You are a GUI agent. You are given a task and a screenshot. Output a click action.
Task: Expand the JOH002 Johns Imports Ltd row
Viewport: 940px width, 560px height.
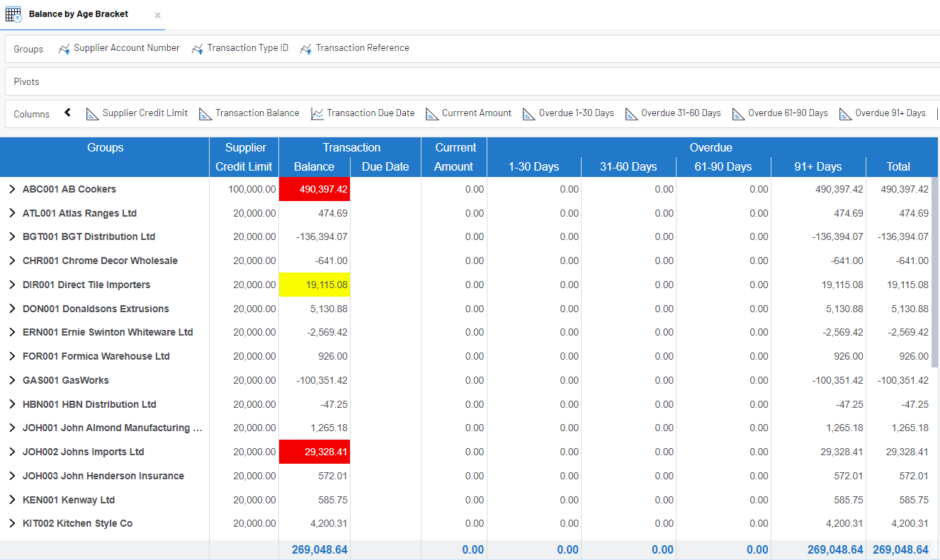(12, 452)
